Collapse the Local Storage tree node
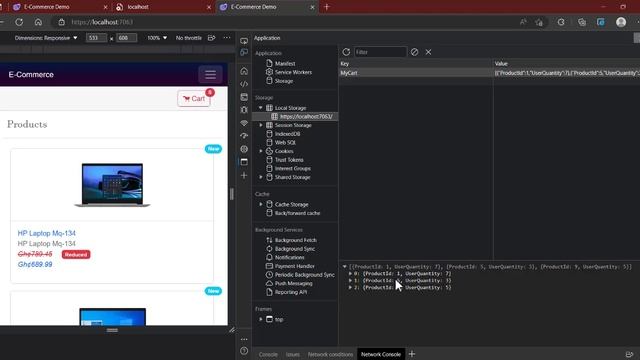 pyautogui.click(x=260, y=108)
